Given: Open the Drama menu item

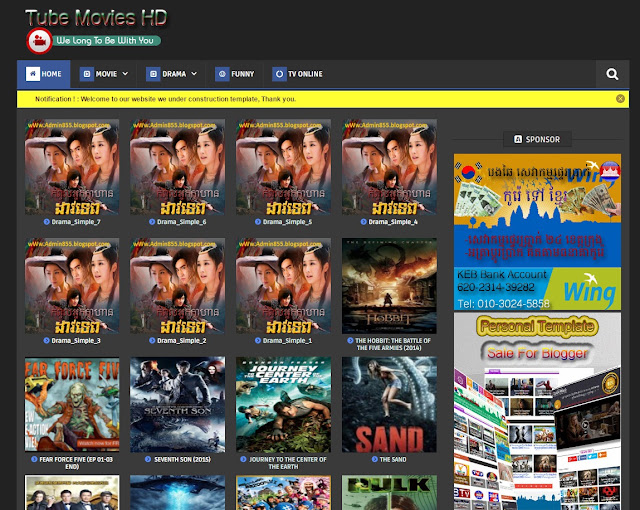Looking at the screenshot, I should coord(171,74).
